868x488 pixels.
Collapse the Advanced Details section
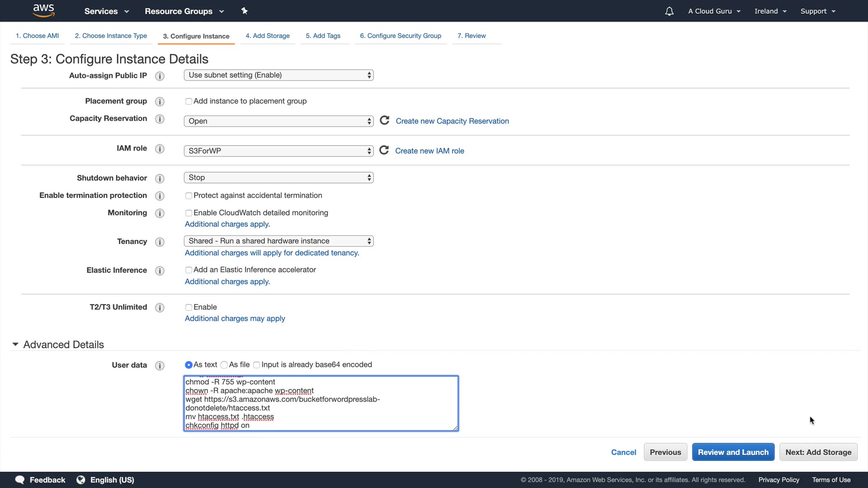tap(15, 344)
